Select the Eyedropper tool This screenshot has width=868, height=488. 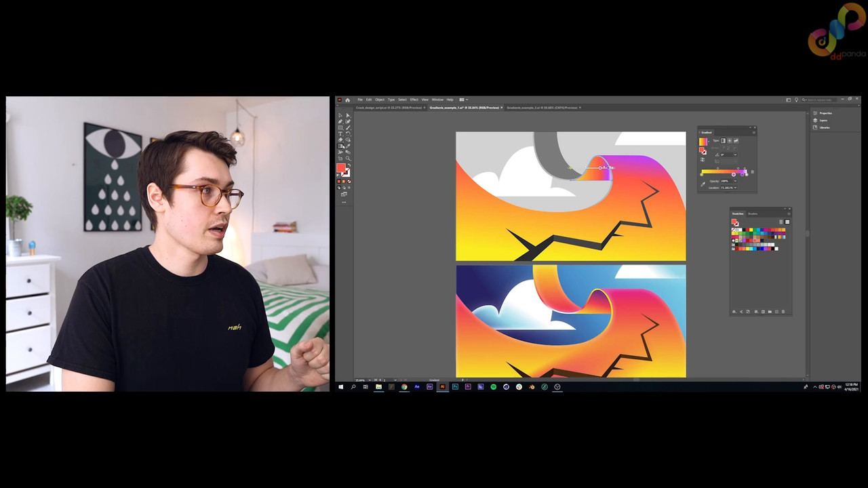(348, 146)
